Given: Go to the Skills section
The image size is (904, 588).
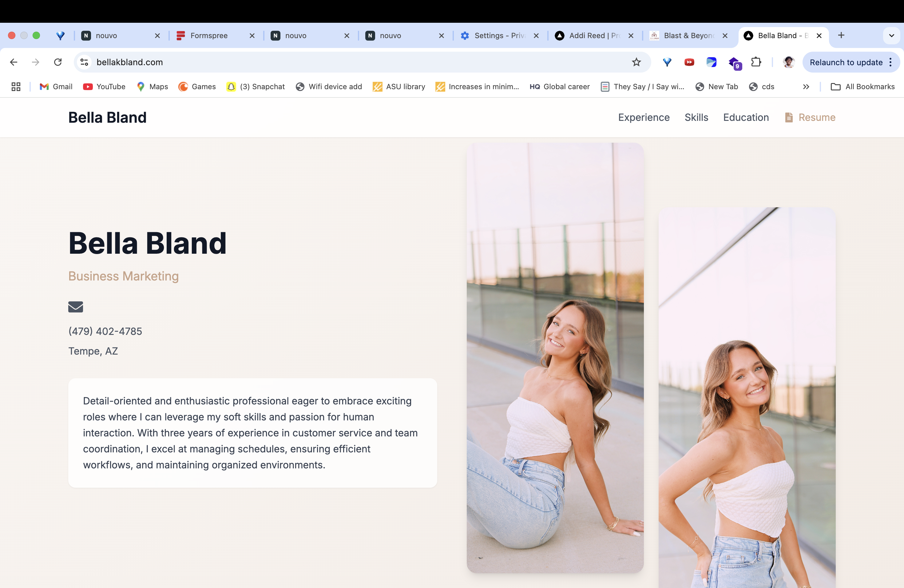Looking at the screenshot, I should pyautogui.click(x=696, y=117).
